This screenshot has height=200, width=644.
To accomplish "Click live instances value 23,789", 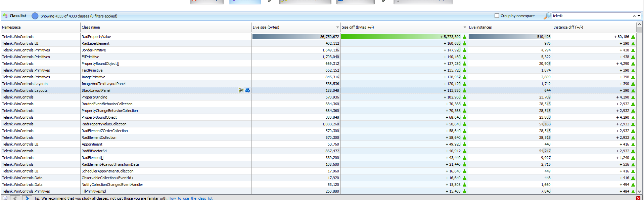I will (x=545, y=97).
